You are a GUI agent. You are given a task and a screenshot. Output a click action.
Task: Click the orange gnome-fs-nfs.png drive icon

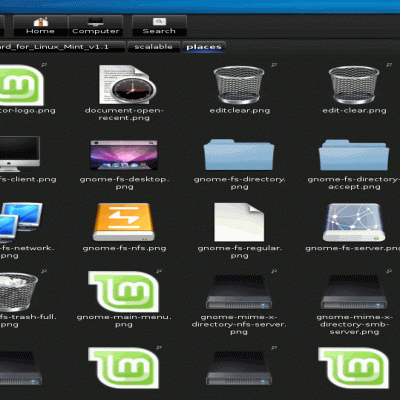(x=124, y=222)
